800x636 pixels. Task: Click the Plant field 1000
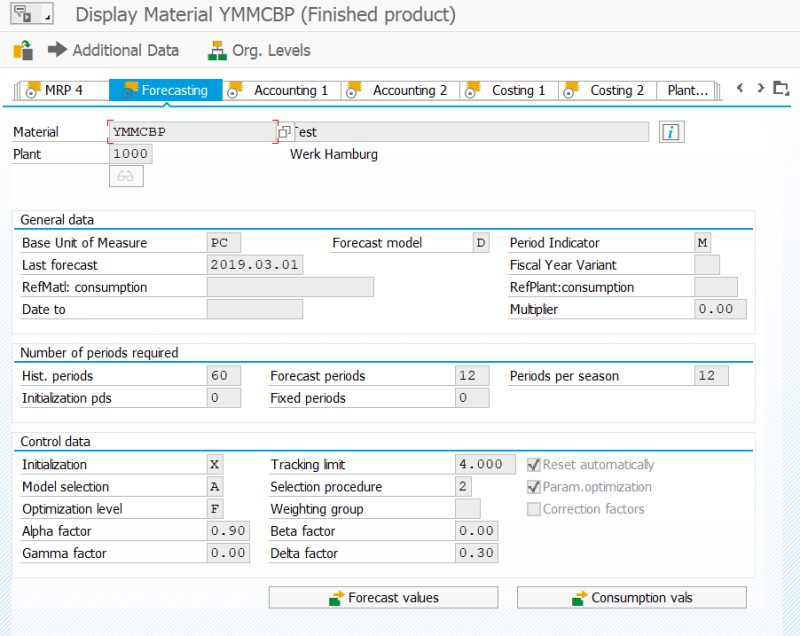tap(131, 154)
